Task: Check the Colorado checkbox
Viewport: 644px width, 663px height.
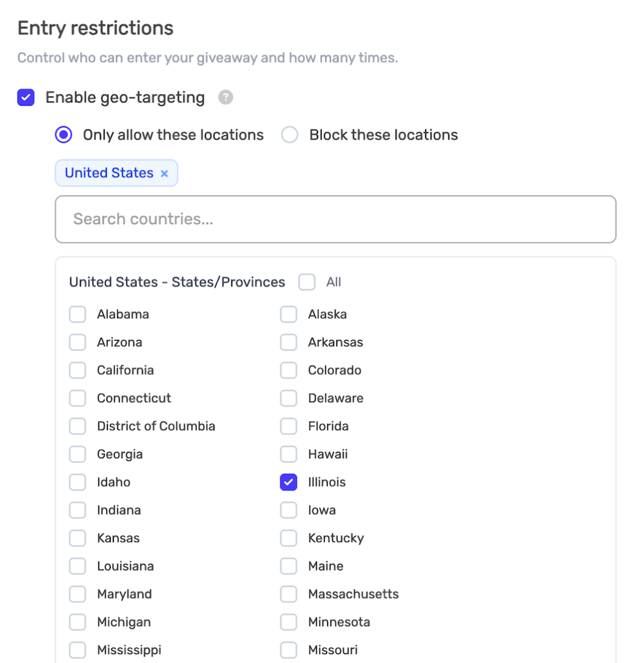Action: (288, 370)
